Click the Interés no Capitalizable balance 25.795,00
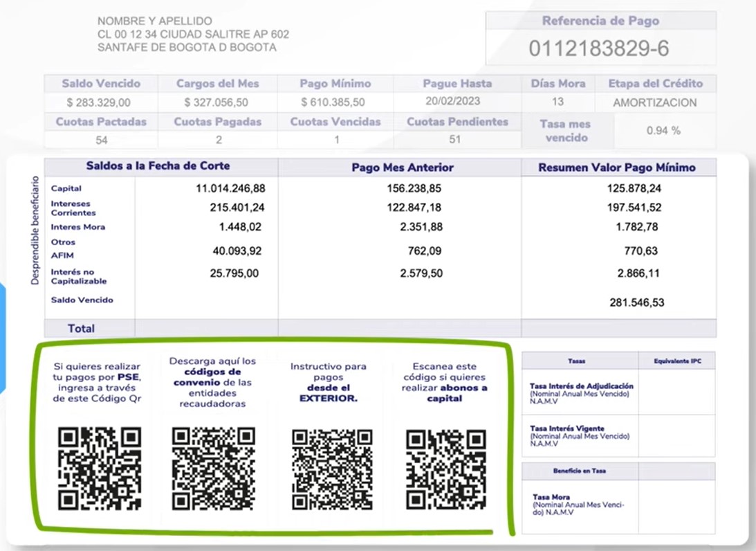Image resolution: width=756 pixels, height=551 pixels. click(234, 273)
